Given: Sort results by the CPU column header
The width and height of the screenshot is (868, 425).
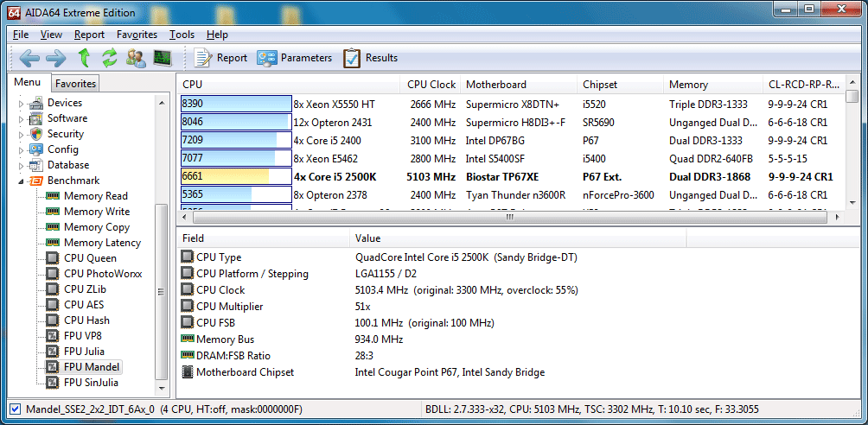Looking at the screenshot, I should pos(288,85).
